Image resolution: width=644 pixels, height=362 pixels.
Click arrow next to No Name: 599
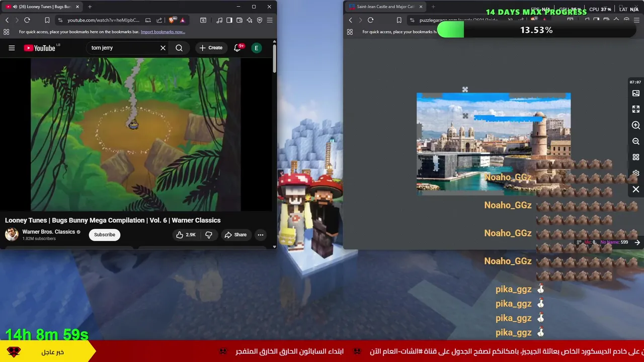click(637, 242)
